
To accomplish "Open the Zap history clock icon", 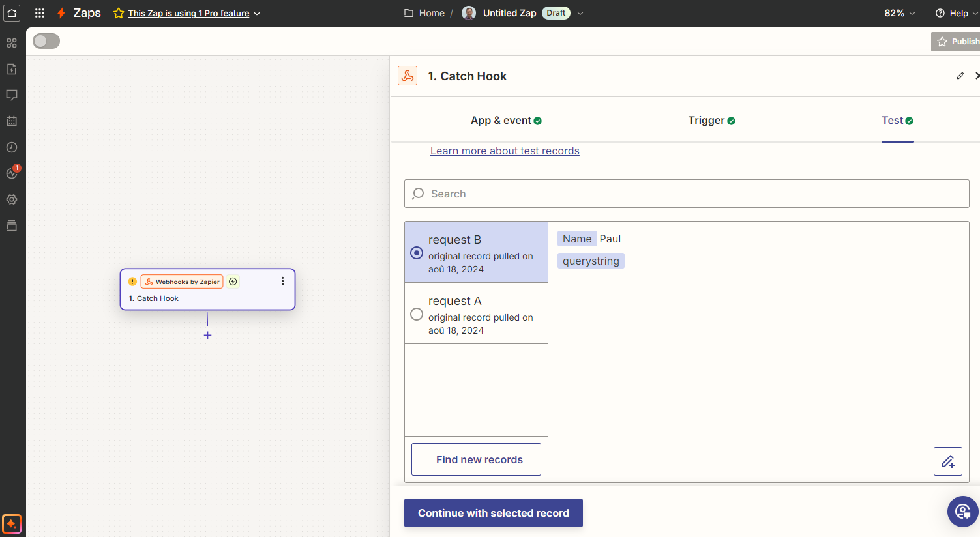I will coord(12,147).
